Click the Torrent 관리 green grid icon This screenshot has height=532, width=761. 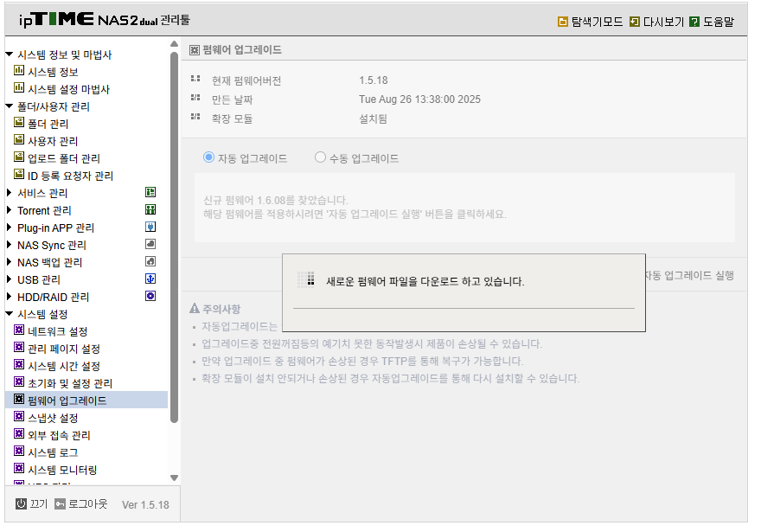150,209
